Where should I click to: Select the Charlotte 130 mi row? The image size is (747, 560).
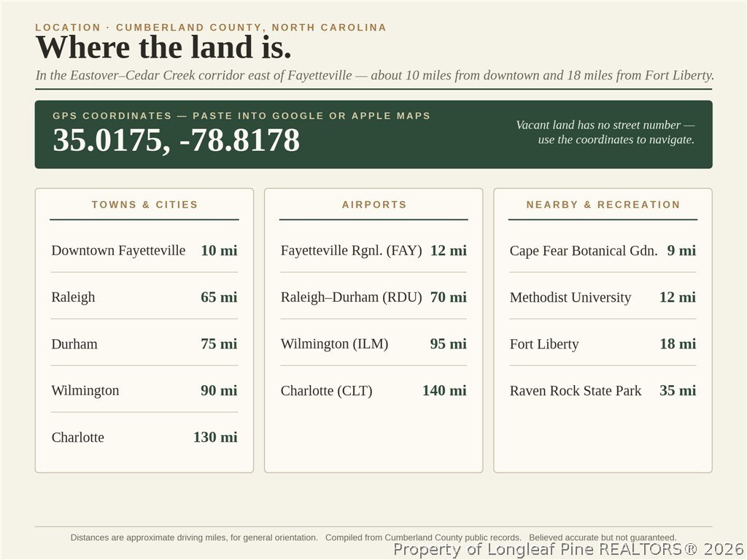(x=144, y=437)
